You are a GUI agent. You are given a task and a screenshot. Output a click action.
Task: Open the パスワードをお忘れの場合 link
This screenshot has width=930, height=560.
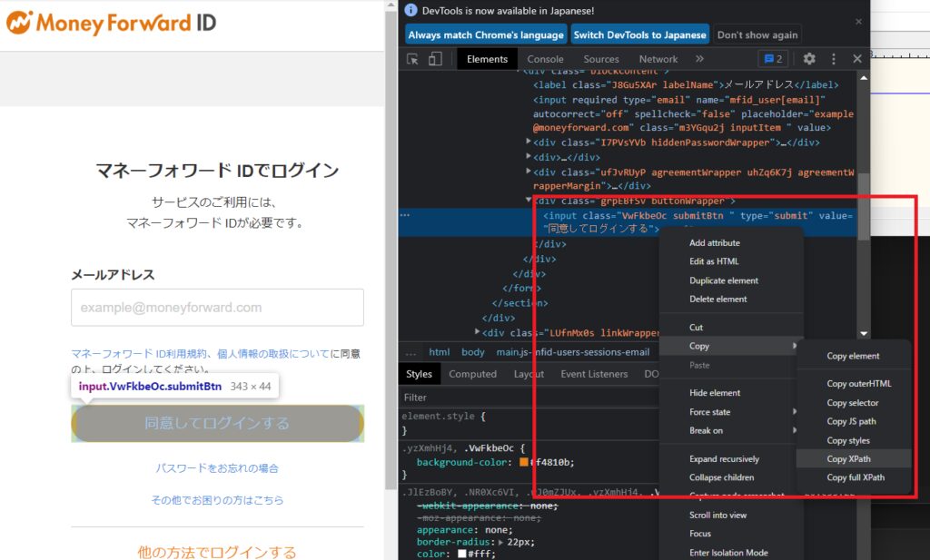[217, 468]
